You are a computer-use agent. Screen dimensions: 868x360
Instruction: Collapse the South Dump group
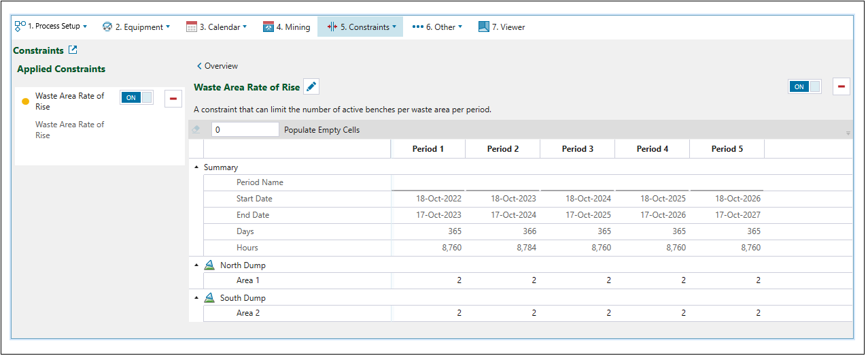[x=197, y=298]
